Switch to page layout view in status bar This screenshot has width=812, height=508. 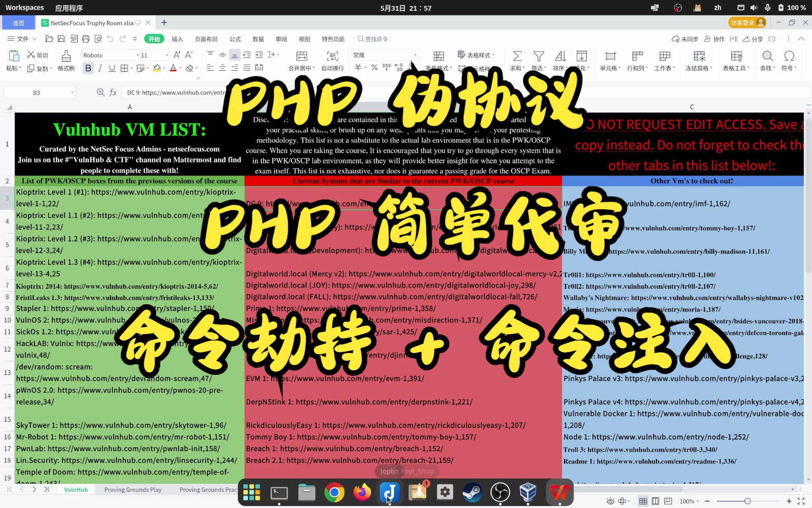point(655,501)
